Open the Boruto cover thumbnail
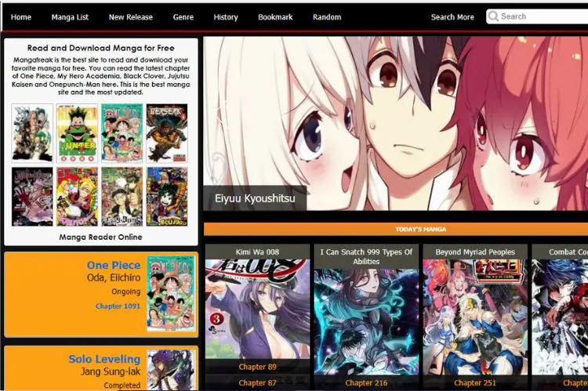 pyautogui.click(x=77, y=197)
